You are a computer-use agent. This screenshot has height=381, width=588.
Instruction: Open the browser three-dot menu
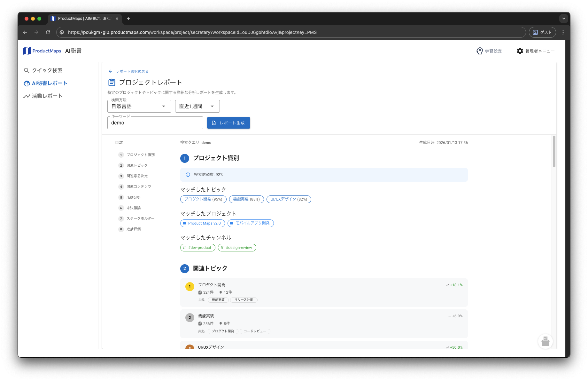[x=563, y=32]
